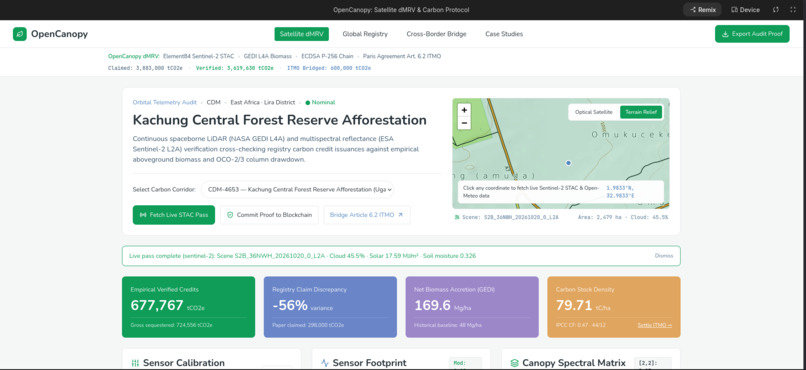Click 'Historical baseline: 48 Mg/ha' text
Viewport: 806px width, 370px height.
[448, 325]
